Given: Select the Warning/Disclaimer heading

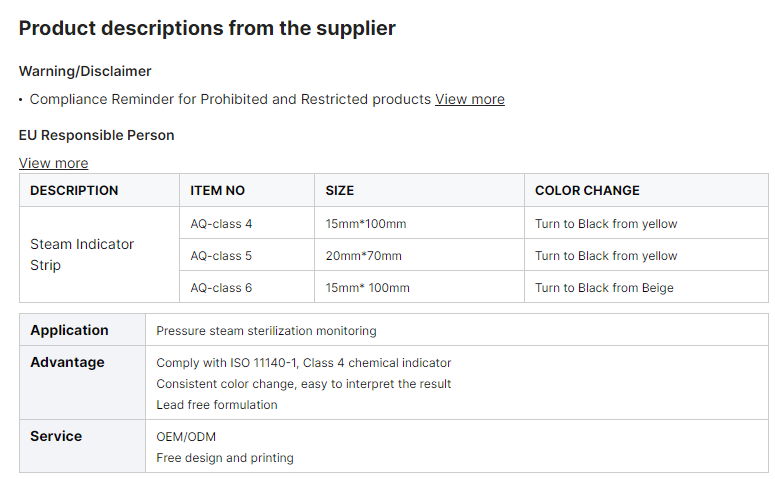Looking at the screenshot, I should point(85,71).
